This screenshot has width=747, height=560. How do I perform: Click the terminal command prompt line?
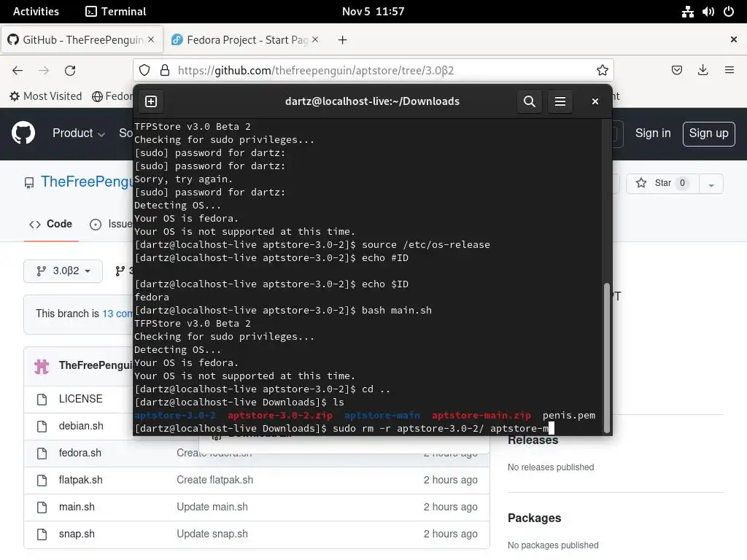(344, 429)
